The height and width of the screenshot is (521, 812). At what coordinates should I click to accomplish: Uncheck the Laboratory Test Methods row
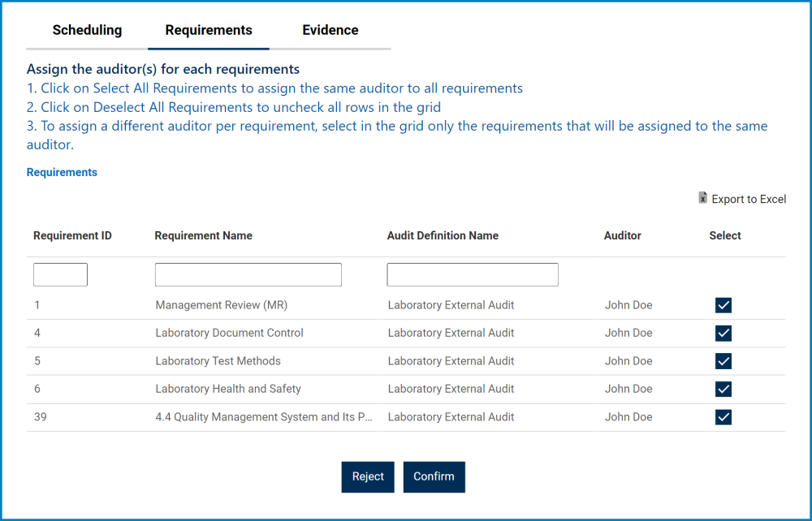tap(723, 361)
